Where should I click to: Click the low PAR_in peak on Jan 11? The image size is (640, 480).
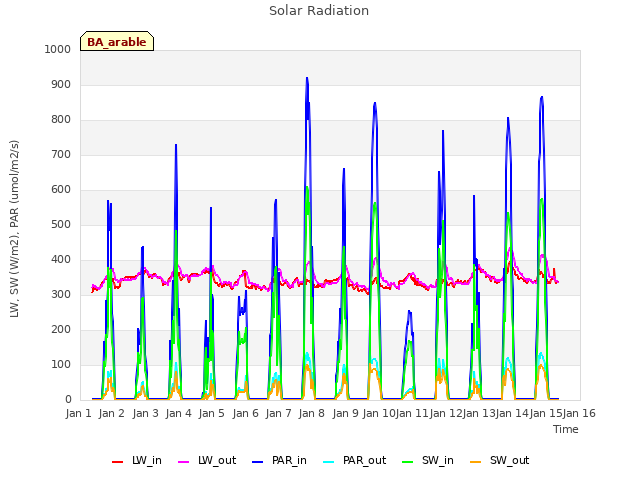(409, 311)
